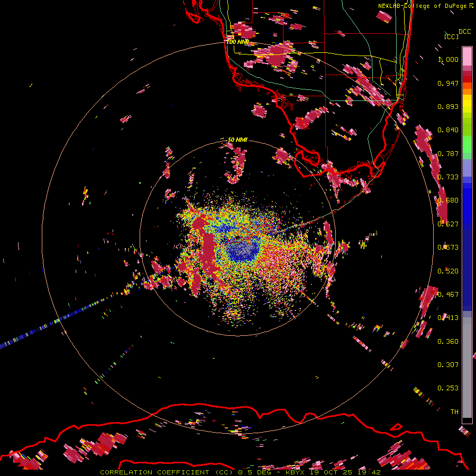Screen dimensions: 476x476
Task: Click the KBYX station identifier in the caption
Action: 296,472
